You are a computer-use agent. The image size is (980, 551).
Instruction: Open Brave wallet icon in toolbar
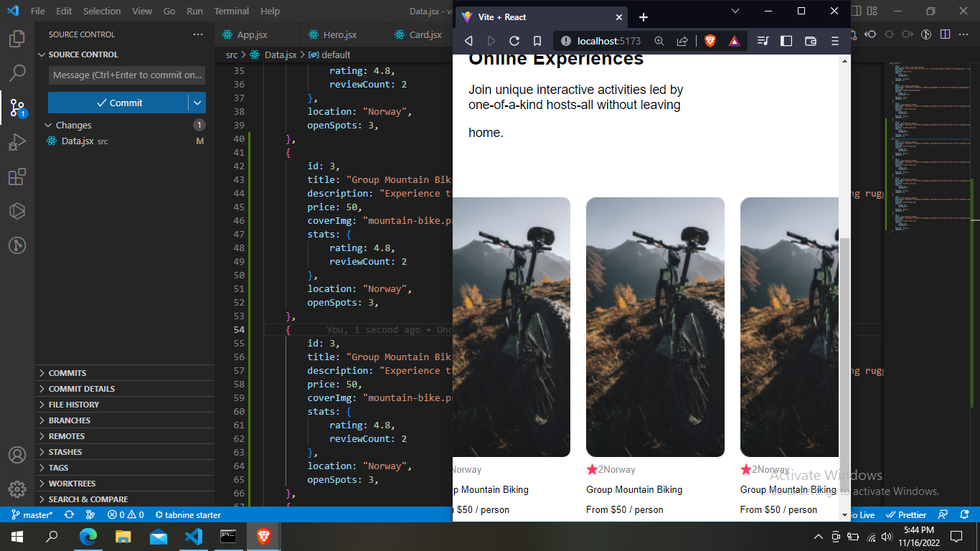pos(811,41)
